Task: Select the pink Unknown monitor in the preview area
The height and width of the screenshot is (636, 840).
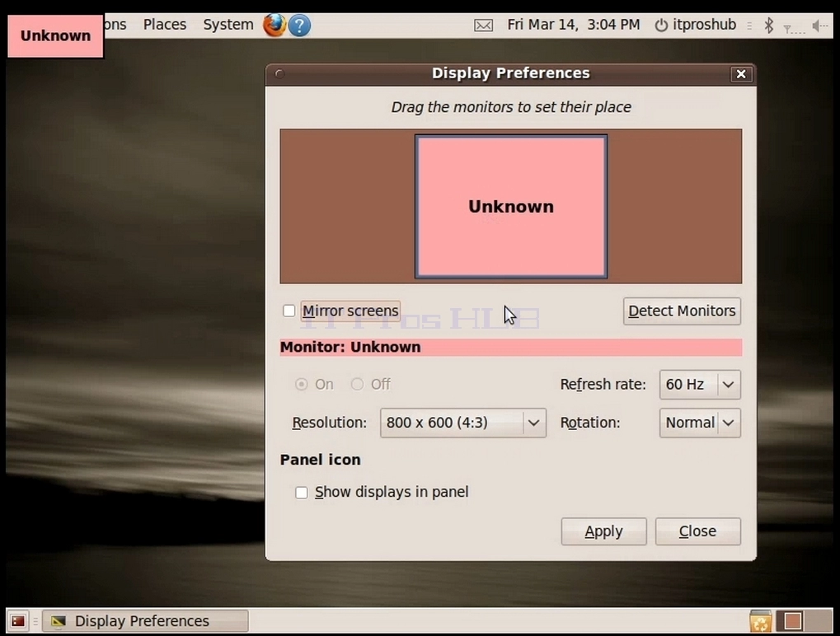Action: (x=511, y=207)
